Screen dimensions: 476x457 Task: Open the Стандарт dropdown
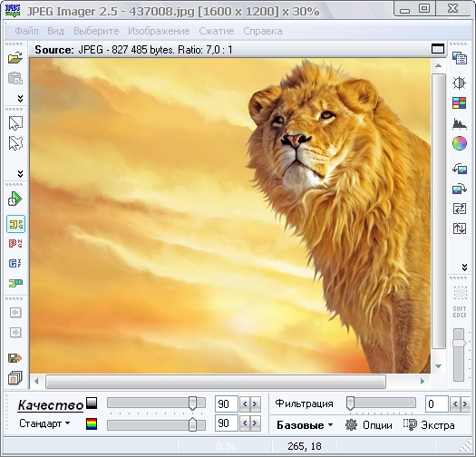(x=44, y=423)
